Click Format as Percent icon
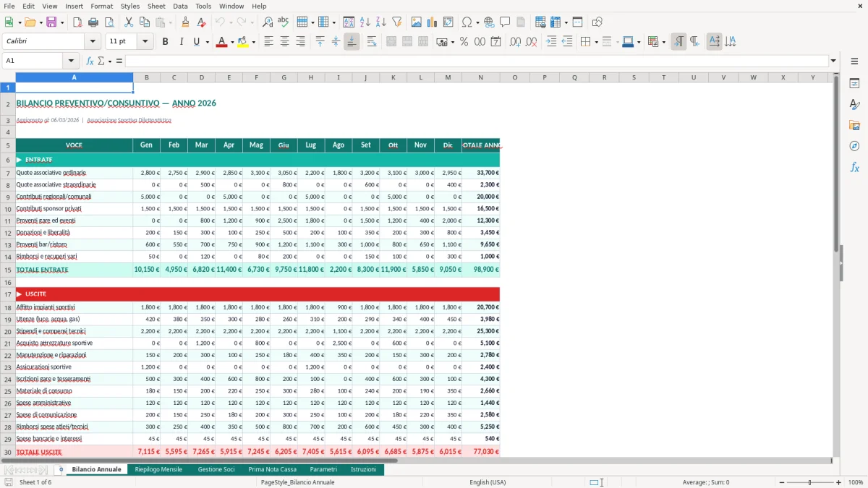Viewport: 868px width, 488px height. pos(464,42)
